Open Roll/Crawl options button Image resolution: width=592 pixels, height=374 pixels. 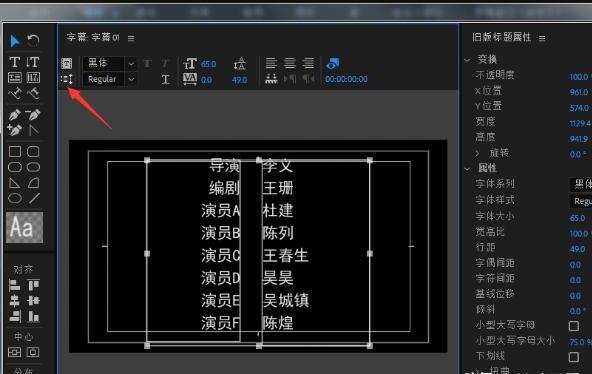pos(66,63)
